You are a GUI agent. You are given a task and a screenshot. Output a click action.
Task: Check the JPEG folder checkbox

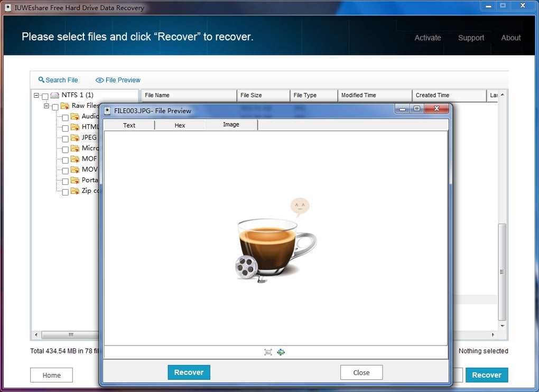click(65, 139)
